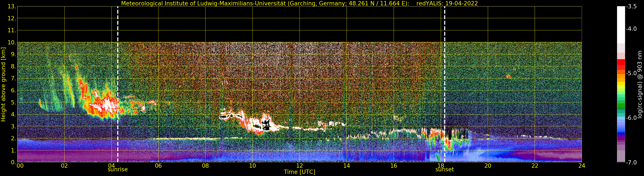Click time-axis tick '08'
The image size is (644, 176).
[x=205, y=166]
